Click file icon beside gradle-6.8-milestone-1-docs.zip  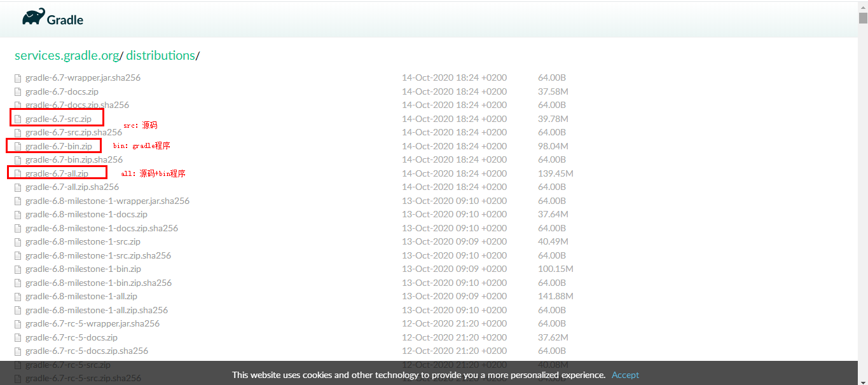tap(18, 215)
